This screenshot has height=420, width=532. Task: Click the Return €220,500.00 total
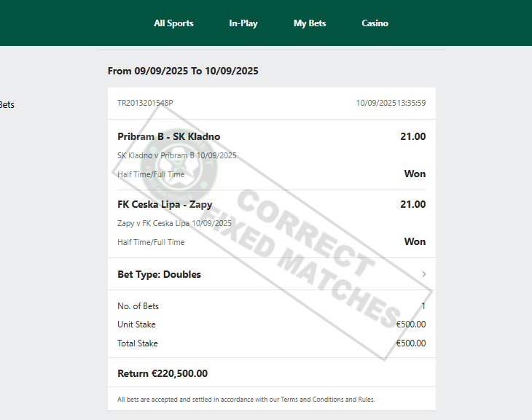(x=163, y=373)
